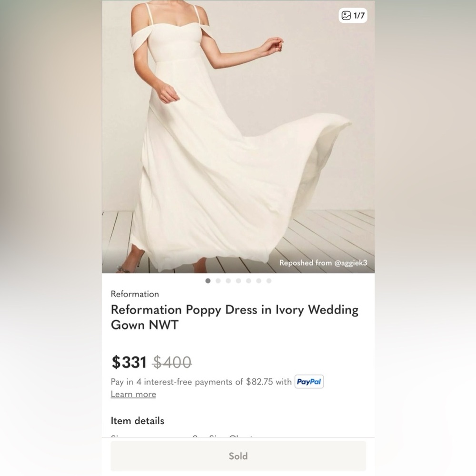This screenshot has width=476, height=476.
Task: Select the Reformation Poppy Dress listing title
Action: [x=235, y=317]
